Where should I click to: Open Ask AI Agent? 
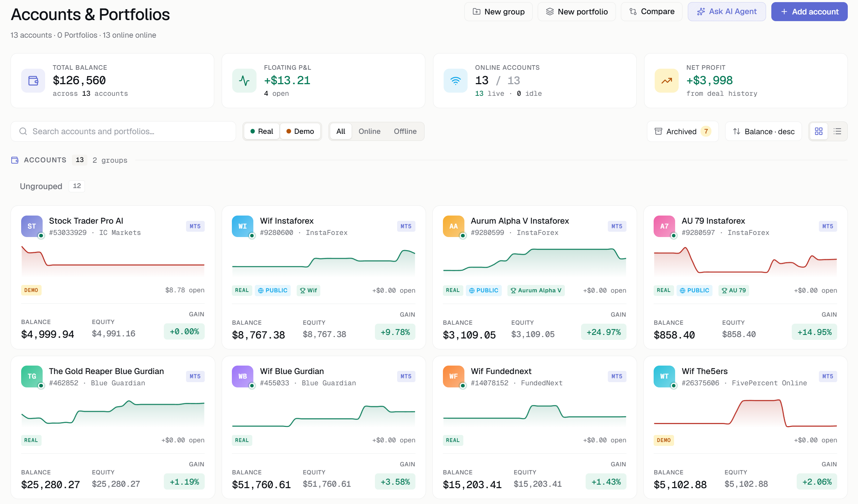727,12
